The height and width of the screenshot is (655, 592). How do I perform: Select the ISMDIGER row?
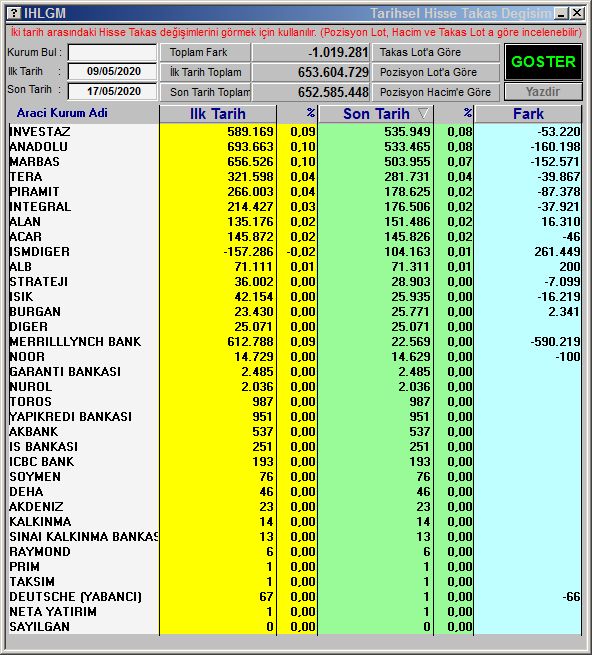click(x=295, y=252)
